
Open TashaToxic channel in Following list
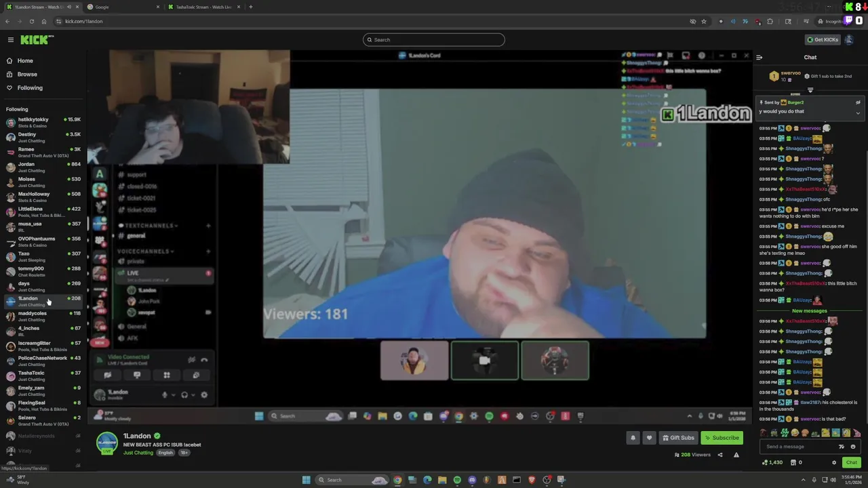43,376
